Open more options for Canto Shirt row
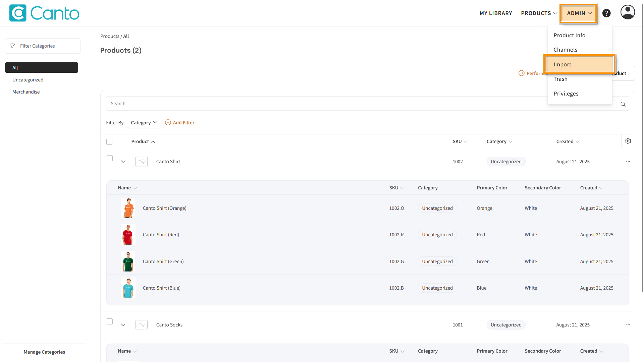The image size is (644, 362). point(628,162)
